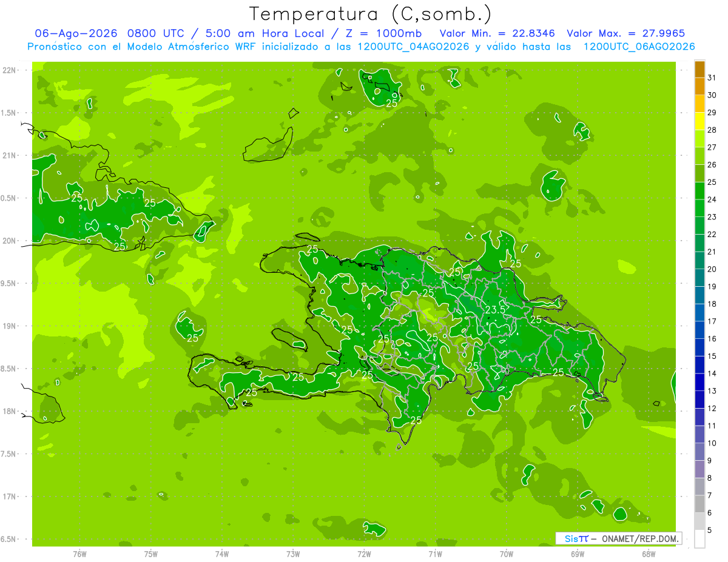Click the '71W' longitude axis label

(x=436, y=554)
